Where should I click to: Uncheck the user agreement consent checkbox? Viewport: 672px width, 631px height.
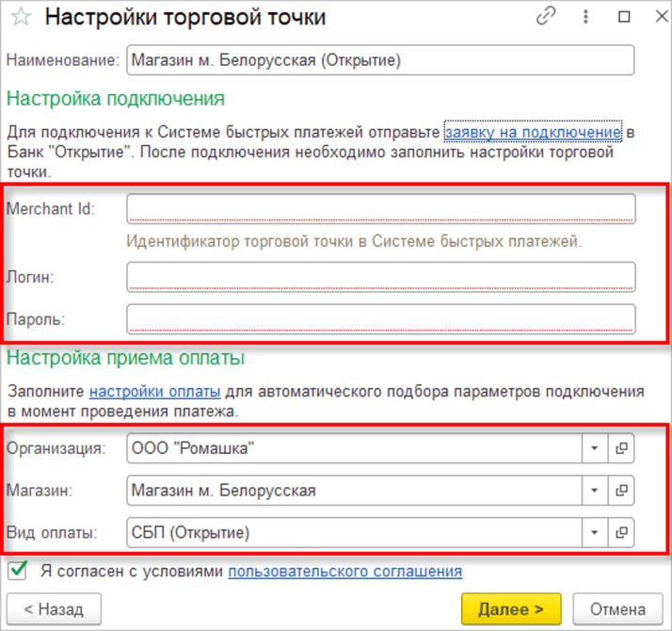click(x=18, y=571)
